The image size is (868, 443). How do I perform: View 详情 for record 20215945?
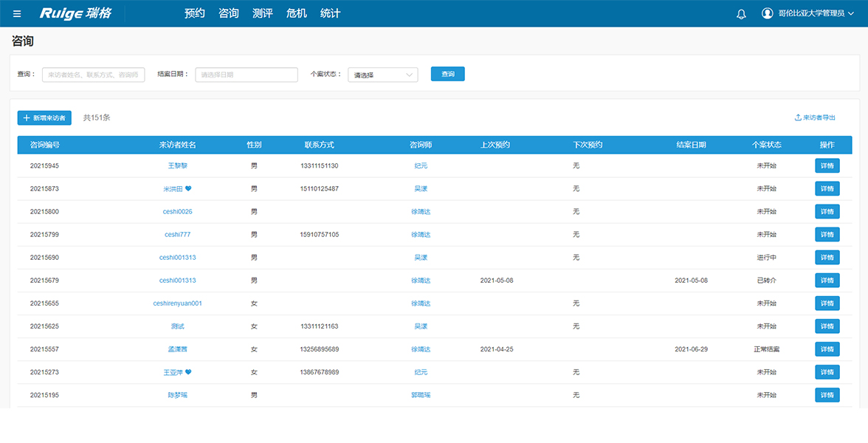click(827, 166)
